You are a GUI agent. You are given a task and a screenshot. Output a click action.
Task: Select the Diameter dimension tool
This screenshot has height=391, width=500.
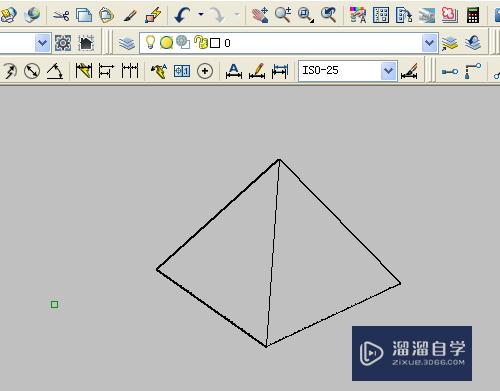coord(32,71)
